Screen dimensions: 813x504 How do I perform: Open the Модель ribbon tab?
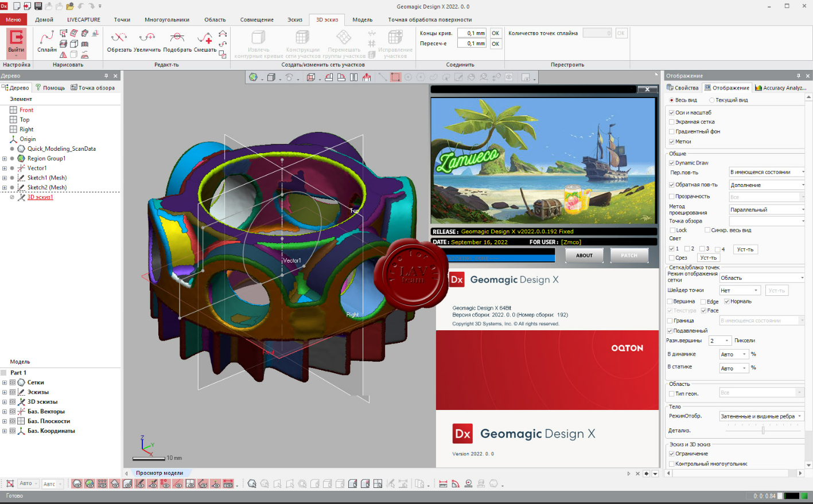(x=363, y=19)
